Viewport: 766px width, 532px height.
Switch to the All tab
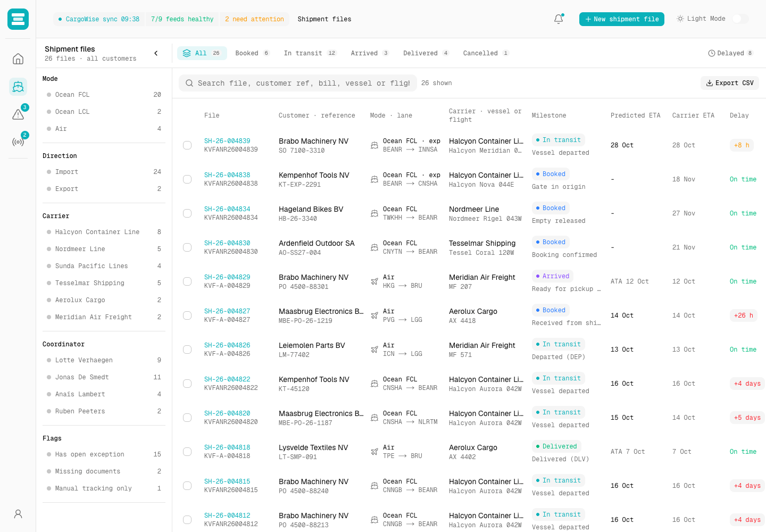202,53
